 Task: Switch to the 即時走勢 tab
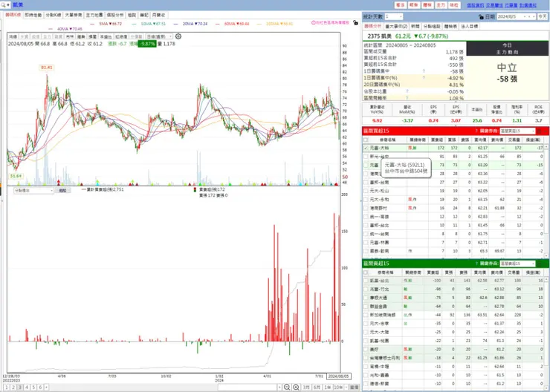point(33,15)
